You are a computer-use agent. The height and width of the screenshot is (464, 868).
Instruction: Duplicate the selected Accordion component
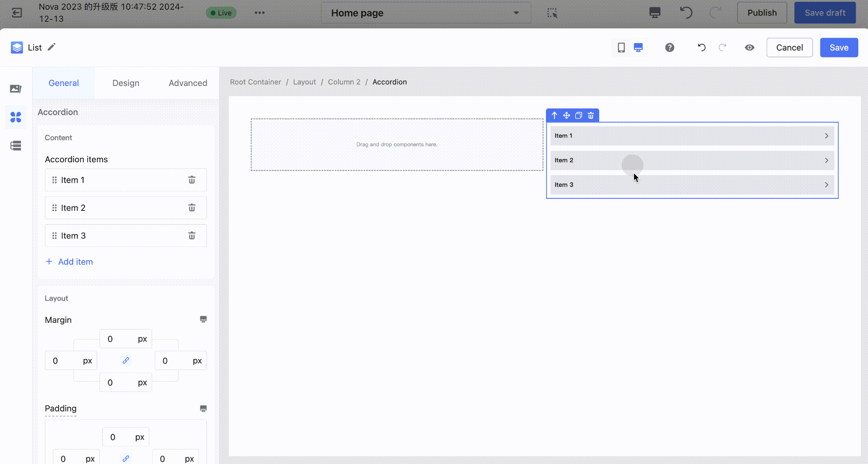pos(579,116)
